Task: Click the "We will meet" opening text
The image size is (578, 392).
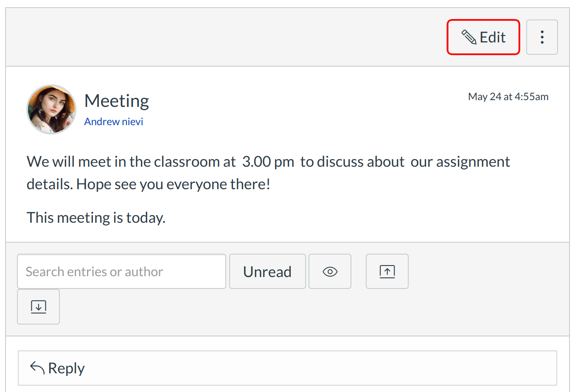Action: (64, 162)
